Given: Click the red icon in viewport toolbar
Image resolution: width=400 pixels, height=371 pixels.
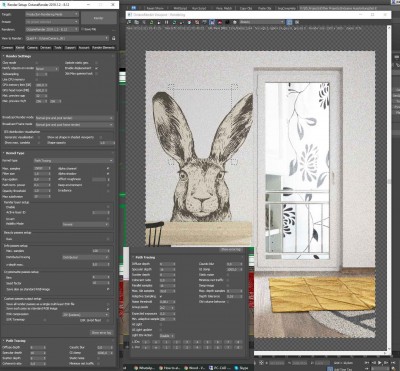Looking at the screenshot, I should pos(220,22).
